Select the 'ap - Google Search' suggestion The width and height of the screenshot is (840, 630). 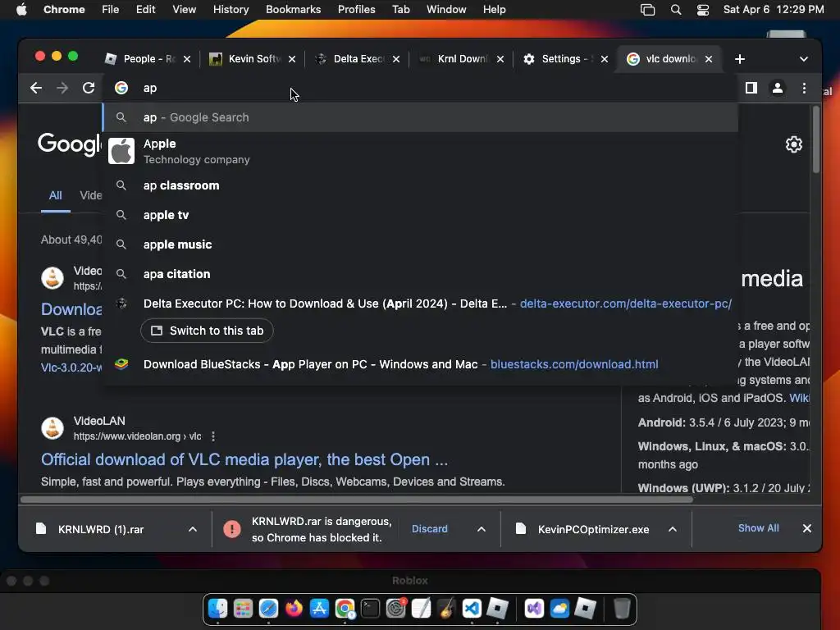click(x=420, y=117)
